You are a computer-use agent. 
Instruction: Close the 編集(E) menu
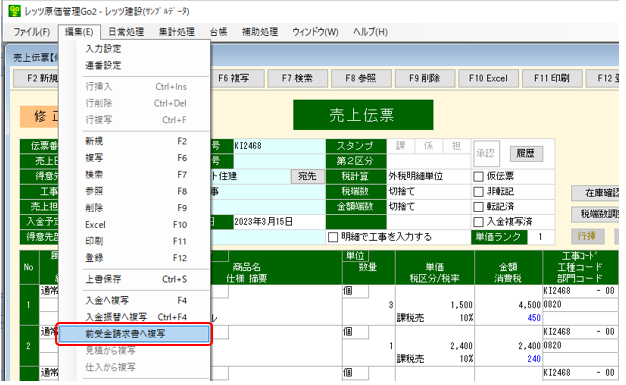pos(79,32)
